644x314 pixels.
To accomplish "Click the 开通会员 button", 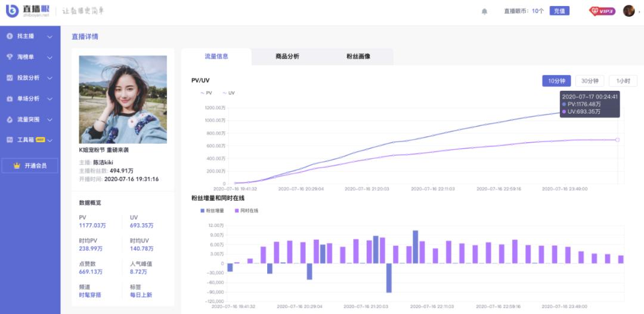I will (x=30, y=165).
